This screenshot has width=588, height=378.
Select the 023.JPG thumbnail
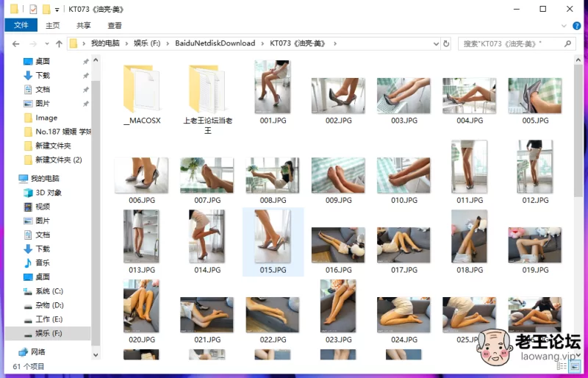point(338,306)
